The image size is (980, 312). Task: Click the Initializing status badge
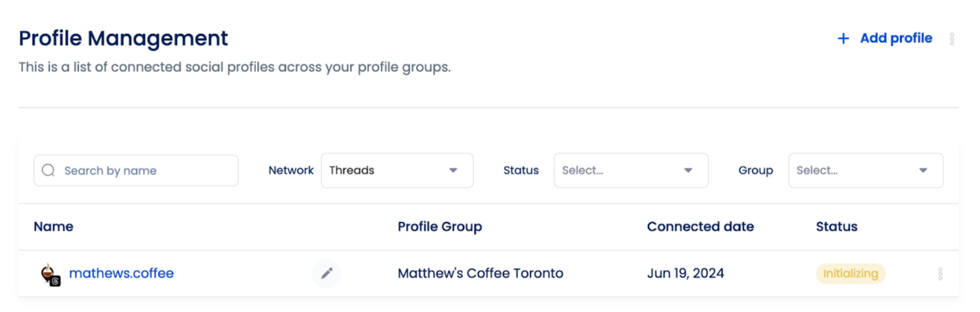(x=850, y=273)
